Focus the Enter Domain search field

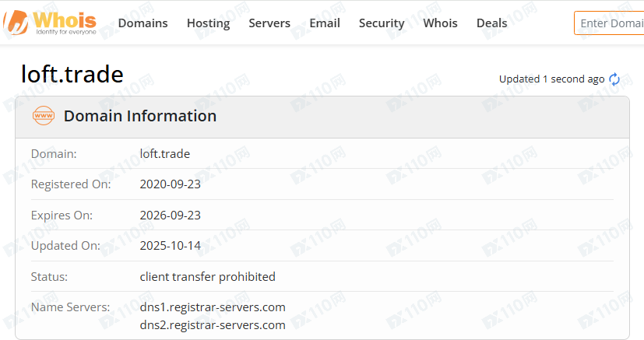611,23
